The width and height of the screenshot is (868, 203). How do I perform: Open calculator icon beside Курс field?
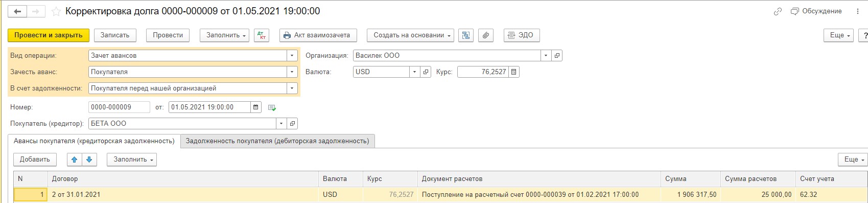[x=514, y=72]
